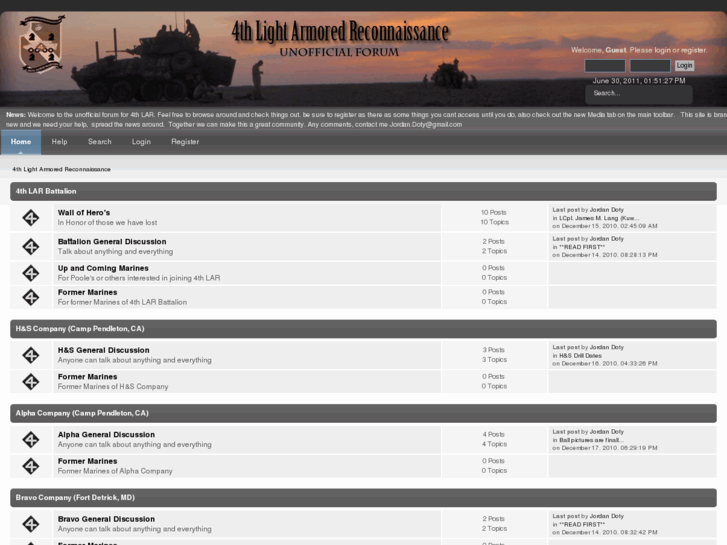Click the board icon beside Wall of Hero's
Viewport: 727px width, 545px height.
pyautogui.click(x=31, y=218)
